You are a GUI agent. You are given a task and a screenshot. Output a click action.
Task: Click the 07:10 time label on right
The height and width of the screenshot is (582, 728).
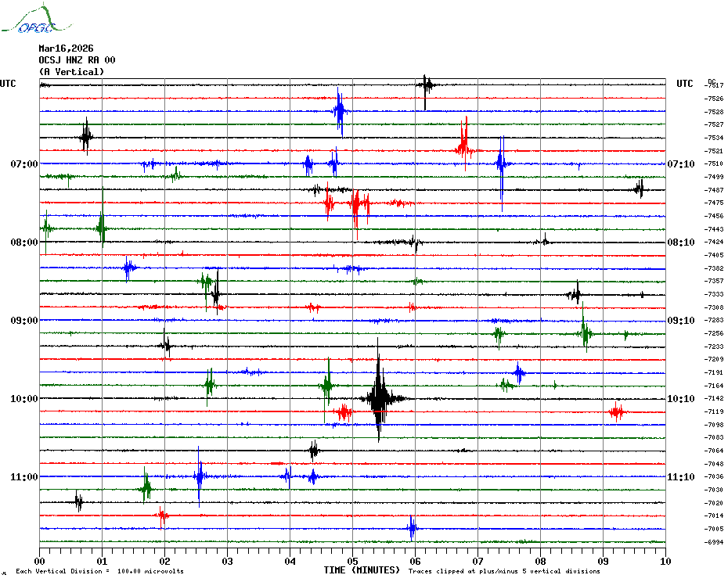click(680, 164)
